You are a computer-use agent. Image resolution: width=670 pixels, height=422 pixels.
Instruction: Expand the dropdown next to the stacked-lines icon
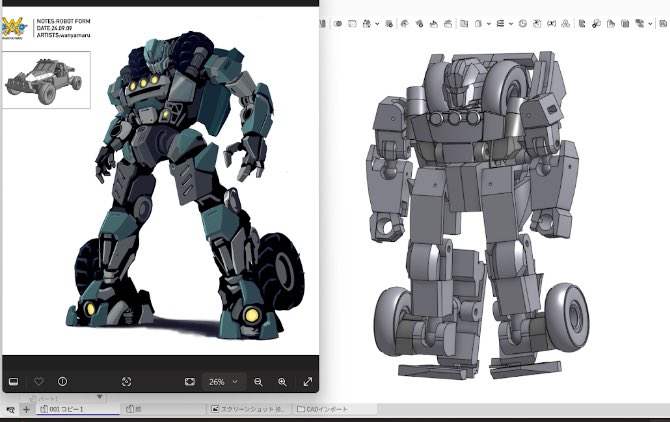pyautogui.click(x=511, y=24)
